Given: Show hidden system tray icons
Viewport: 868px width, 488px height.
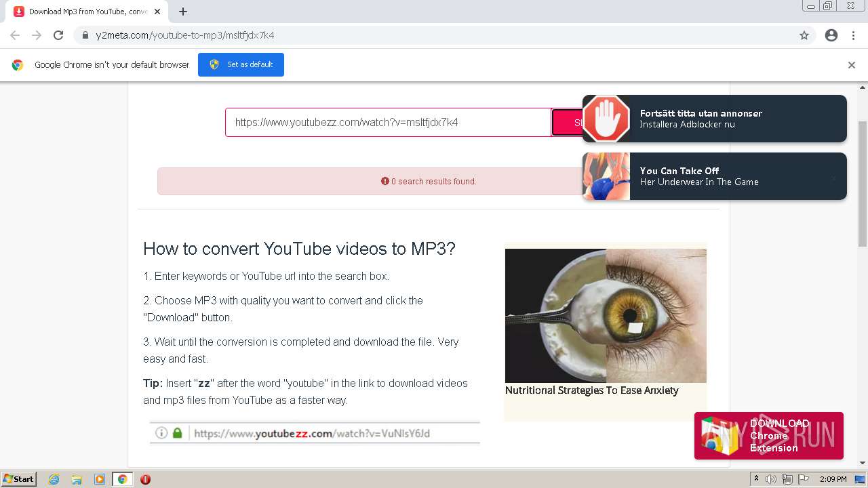Looking at the screenshot, I should click(757, 479).
